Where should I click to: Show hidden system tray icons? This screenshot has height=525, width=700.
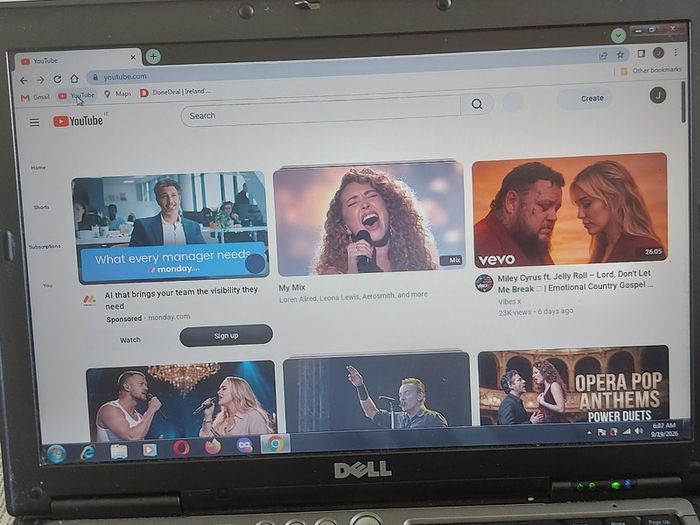tap(589, 433)
